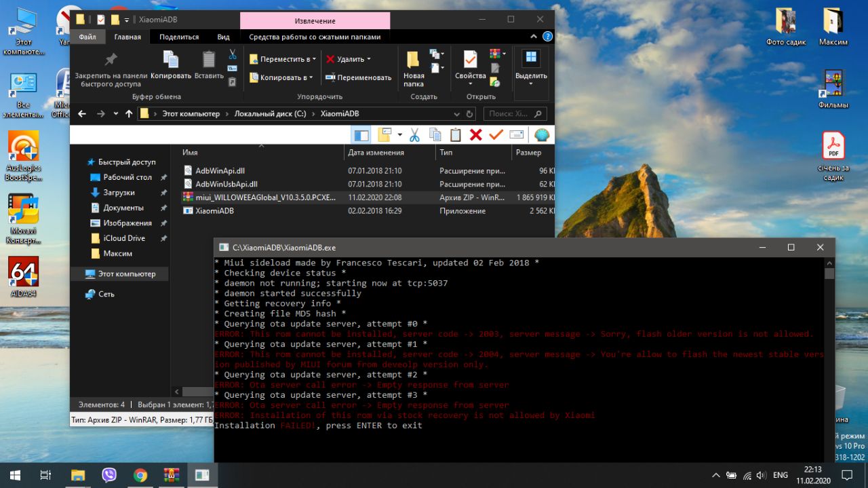
Task: Open the Файл tab
Action: (87, 37)
